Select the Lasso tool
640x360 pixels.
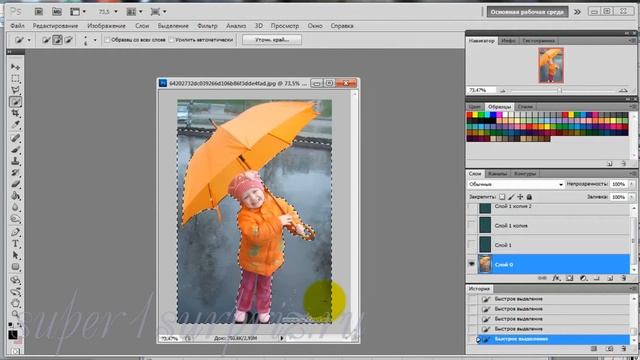click(x=15, y=90)
